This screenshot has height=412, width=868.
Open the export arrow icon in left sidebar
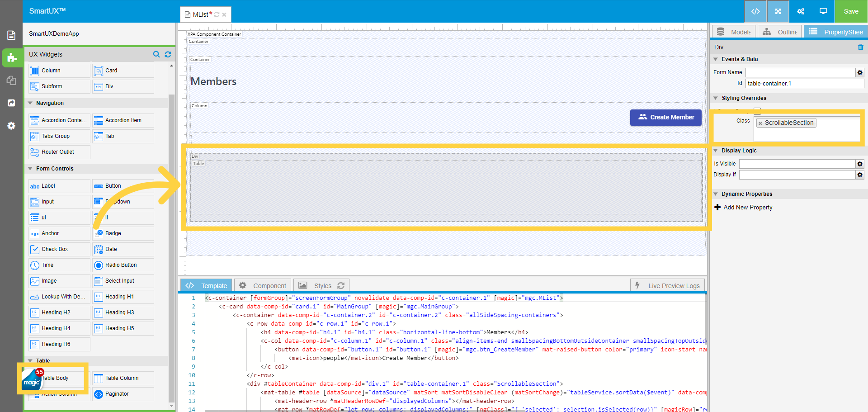coord(11,103)
